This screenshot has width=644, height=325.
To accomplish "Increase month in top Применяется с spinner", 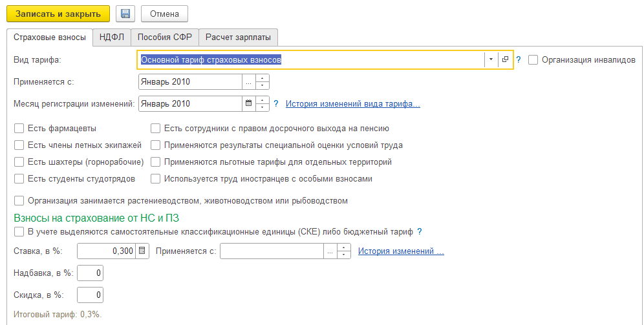I will click(x=262, y=78).
